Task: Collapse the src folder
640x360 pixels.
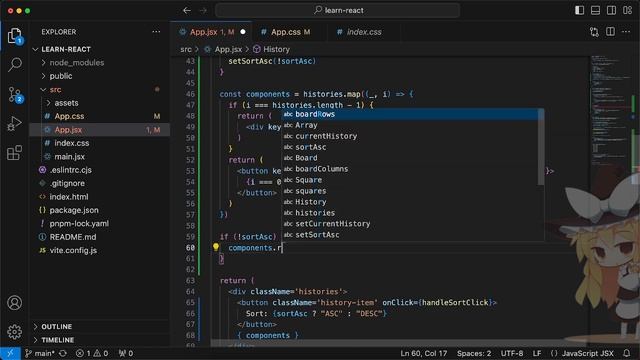Action: tap(55, 90)
